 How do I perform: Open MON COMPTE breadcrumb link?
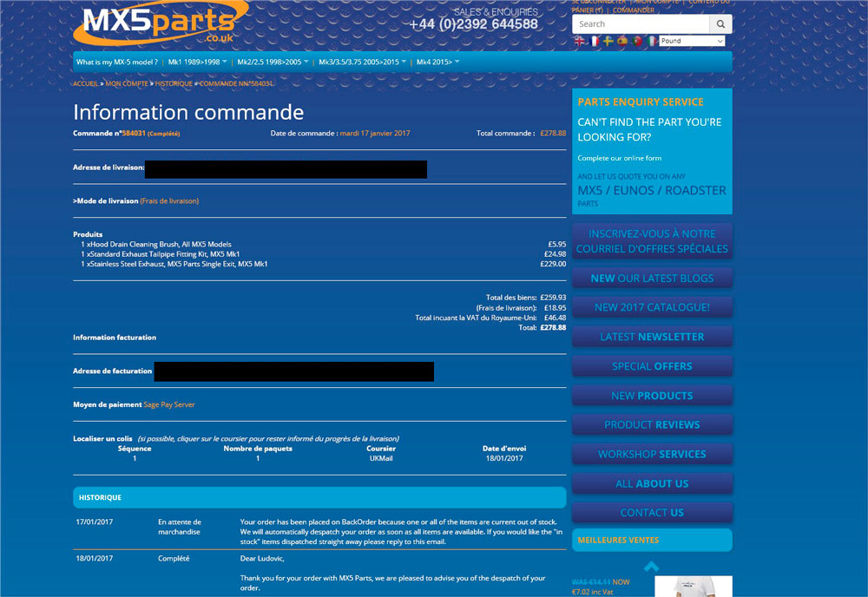point(127,83)
